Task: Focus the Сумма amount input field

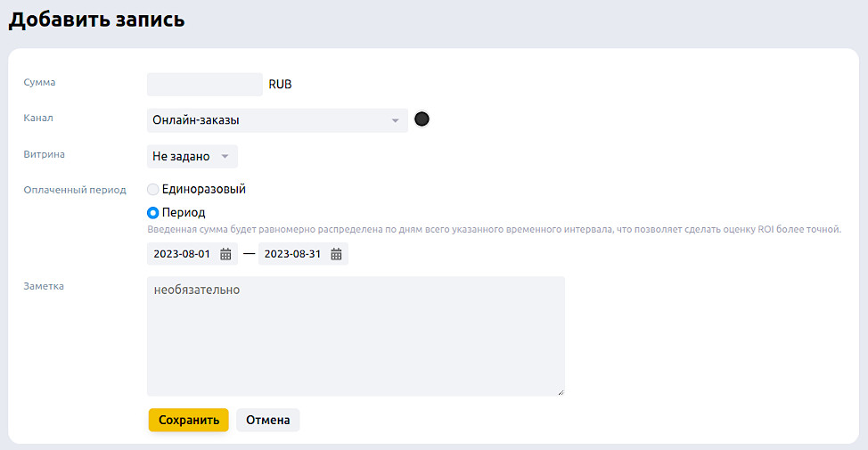Action: click(x=204, y=85)
